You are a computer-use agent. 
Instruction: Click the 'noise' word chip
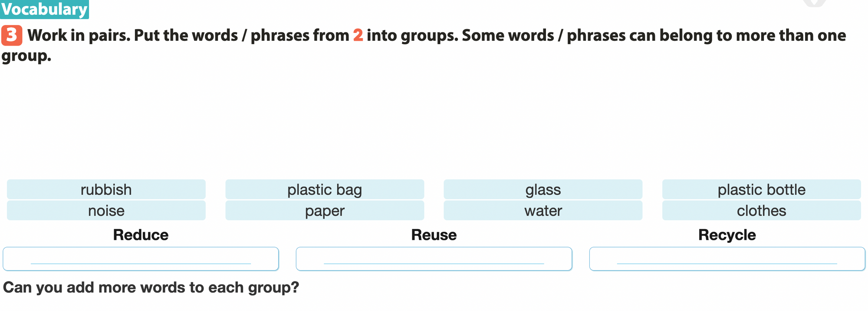click(x=106, y=211)
